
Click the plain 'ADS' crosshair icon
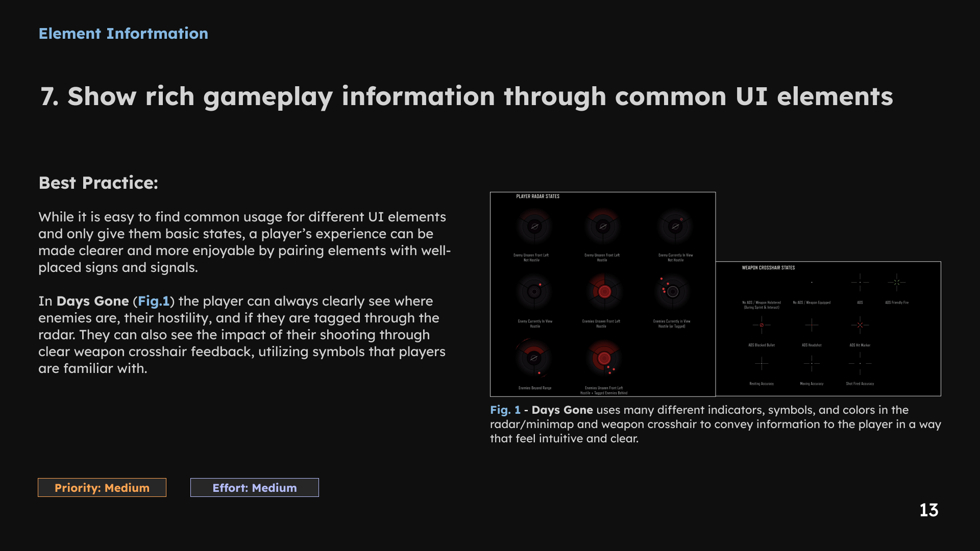coord(860,282)
